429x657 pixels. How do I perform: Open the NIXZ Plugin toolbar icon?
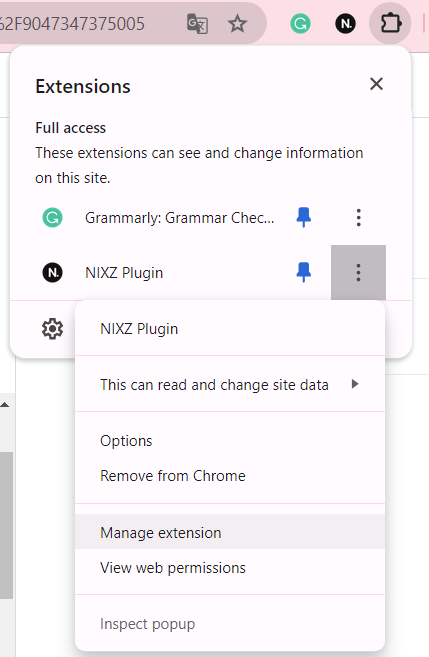click(x=346, y=23)
